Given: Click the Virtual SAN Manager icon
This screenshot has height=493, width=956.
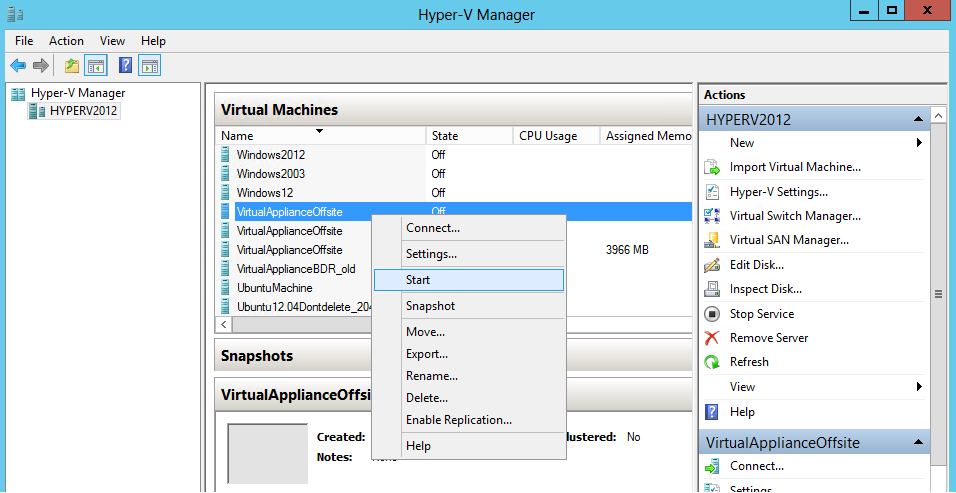Looking at the screenshot, I should 712,240.
